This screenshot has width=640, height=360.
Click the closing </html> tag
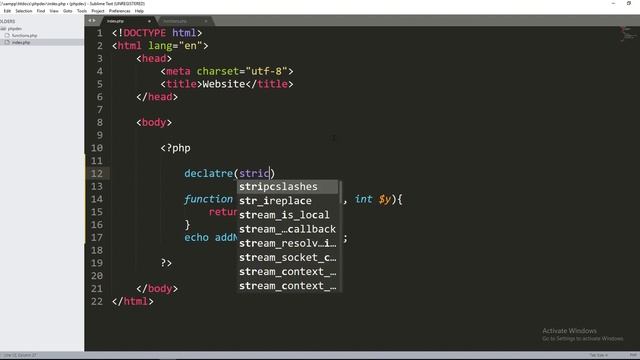tap(133, 302)
